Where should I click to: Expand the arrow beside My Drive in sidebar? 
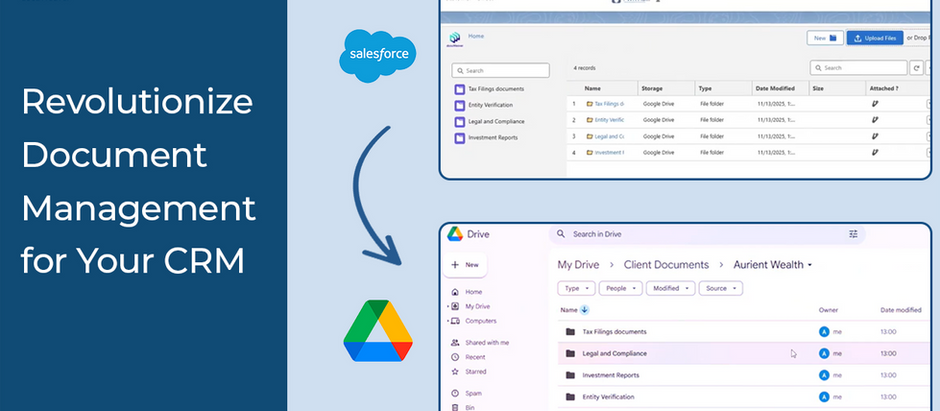pyautogui.click(x=447, y=307)
